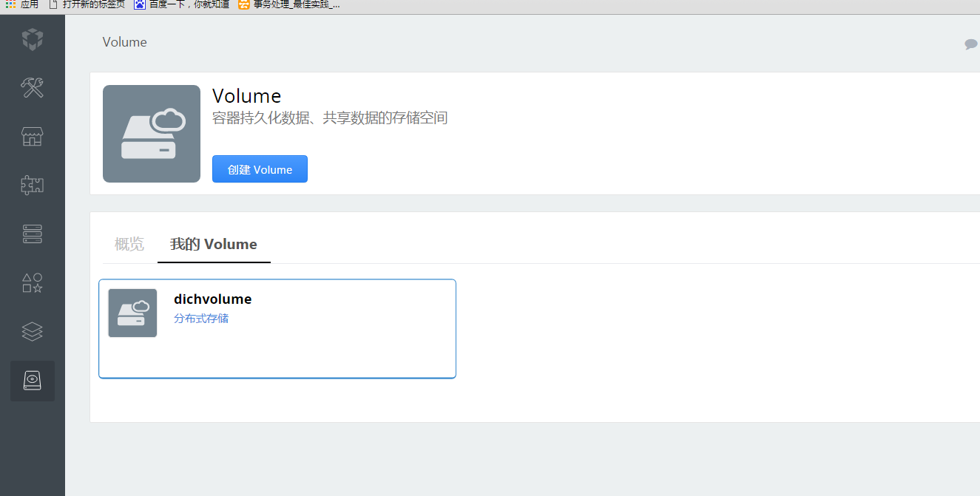Open the shapes and star icon
The image size is (980, 496).
33,283
